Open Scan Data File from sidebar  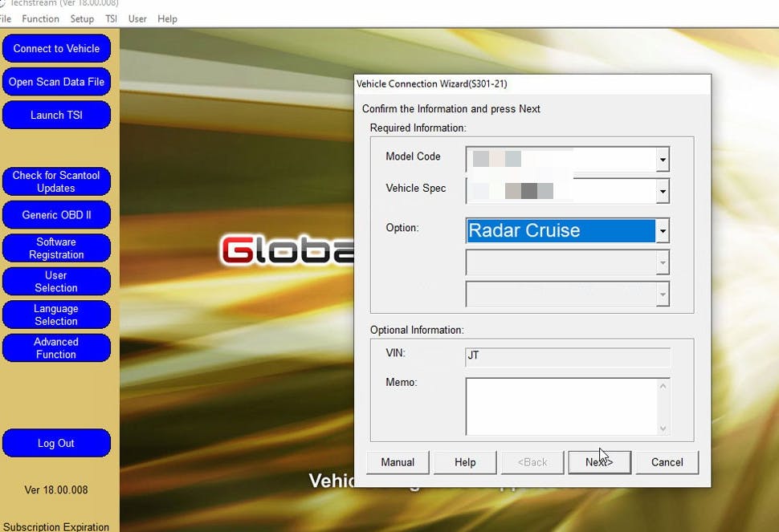pyautogui.click(x=56, y=82)
